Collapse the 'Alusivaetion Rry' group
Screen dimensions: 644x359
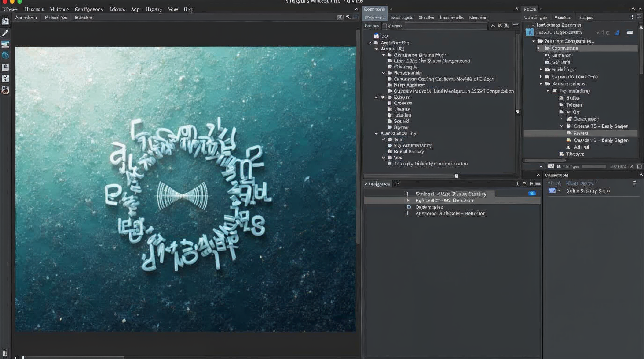click(x=376, y=133)
